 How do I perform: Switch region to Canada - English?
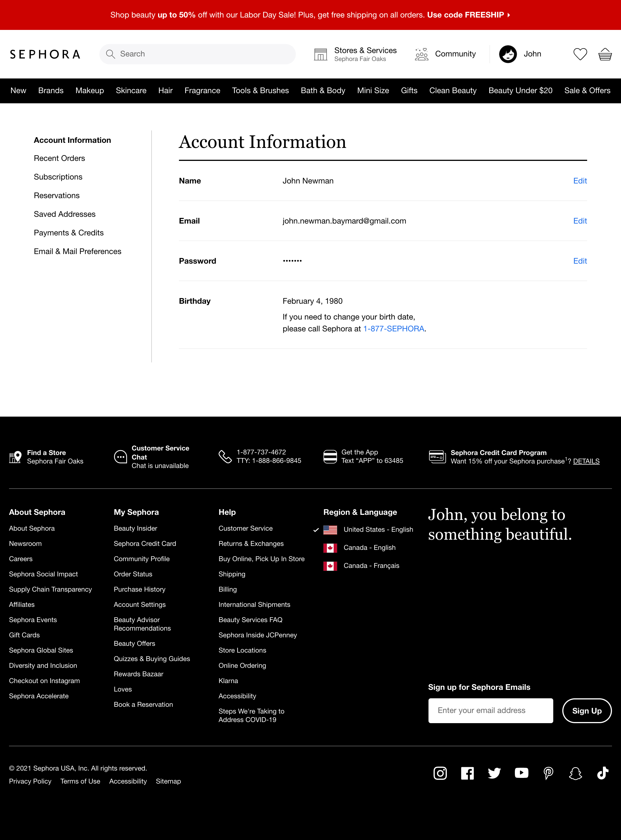[369, 548]
